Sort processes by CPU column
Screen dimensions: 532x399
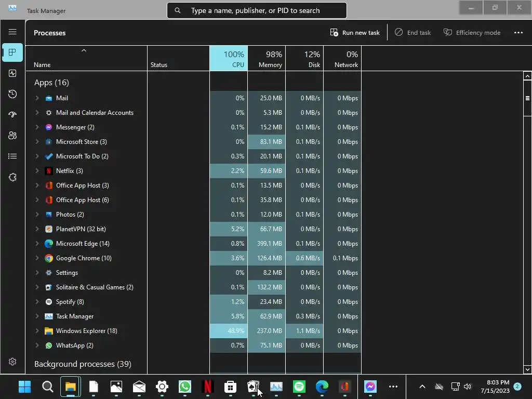(229, 58)
